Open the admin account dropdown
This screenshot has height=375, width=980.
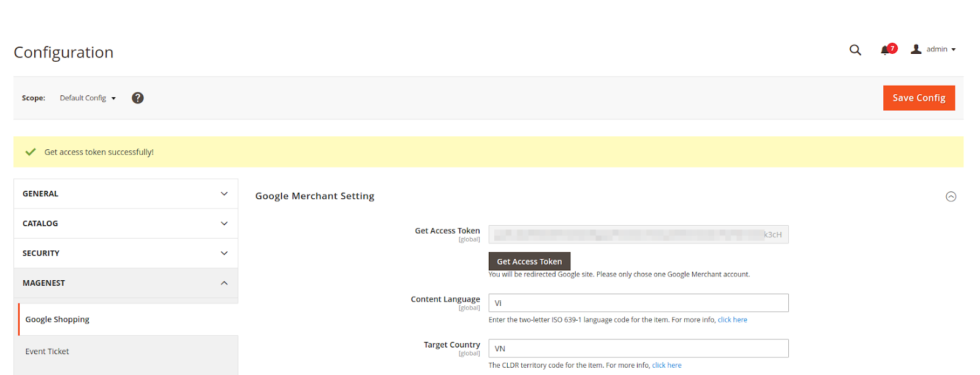933,49
